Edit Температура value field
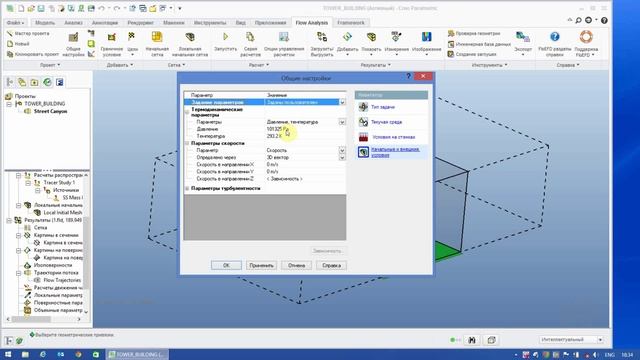Image resolution: width=640 pixels, height=360 pixels. coord(305,136)
